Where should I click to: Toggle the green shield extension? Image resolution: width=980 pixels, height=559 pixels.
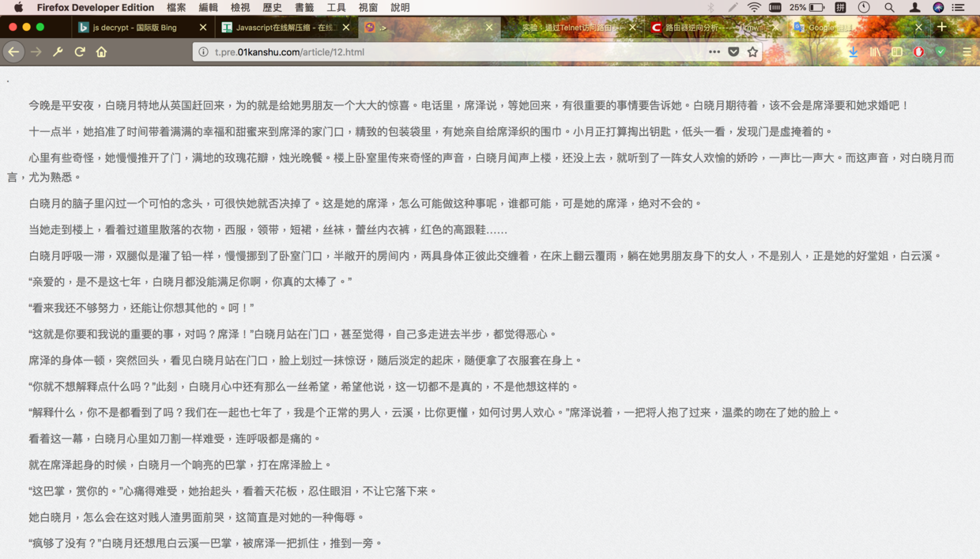[940, 52]
